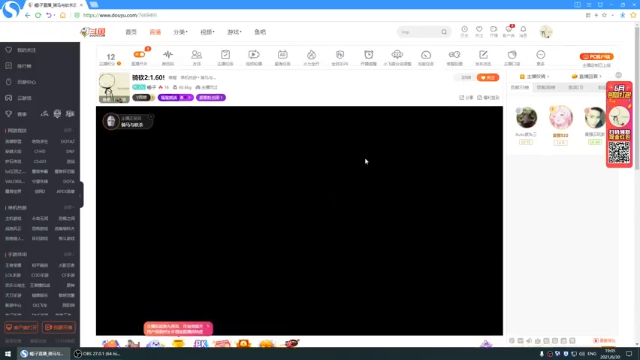
Task: Click the circled ellipsis More icon
Action: (540, 54)
